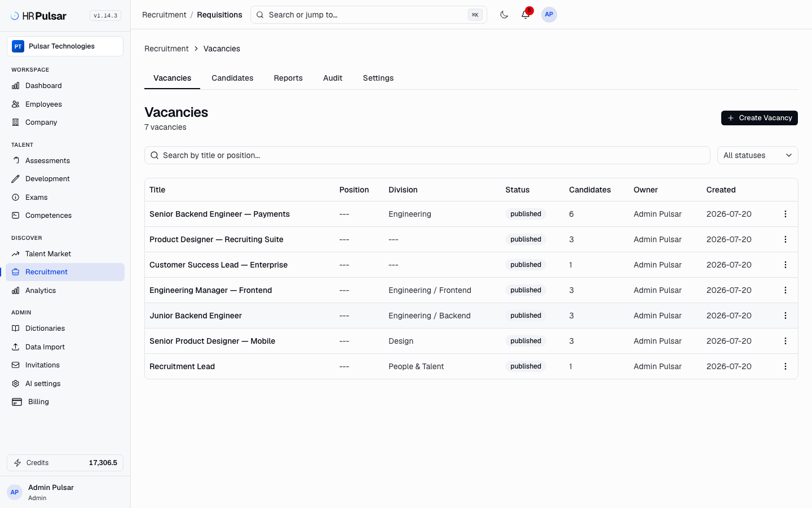Open notifications bell icon
The width and height of the screenshot is (812, 508).
526,15
